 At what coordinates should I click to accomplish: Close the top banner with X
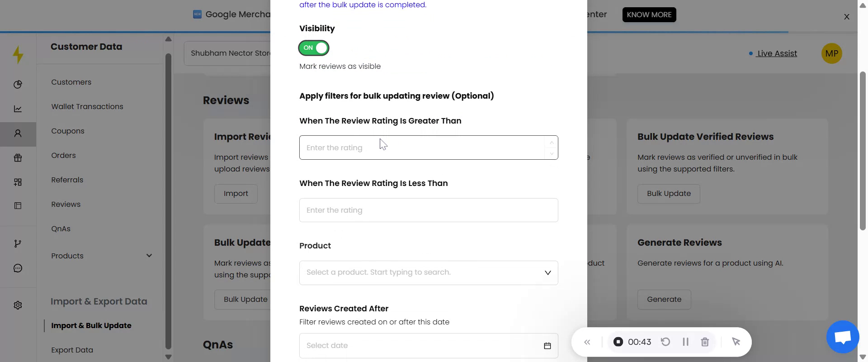pos(847,17)
